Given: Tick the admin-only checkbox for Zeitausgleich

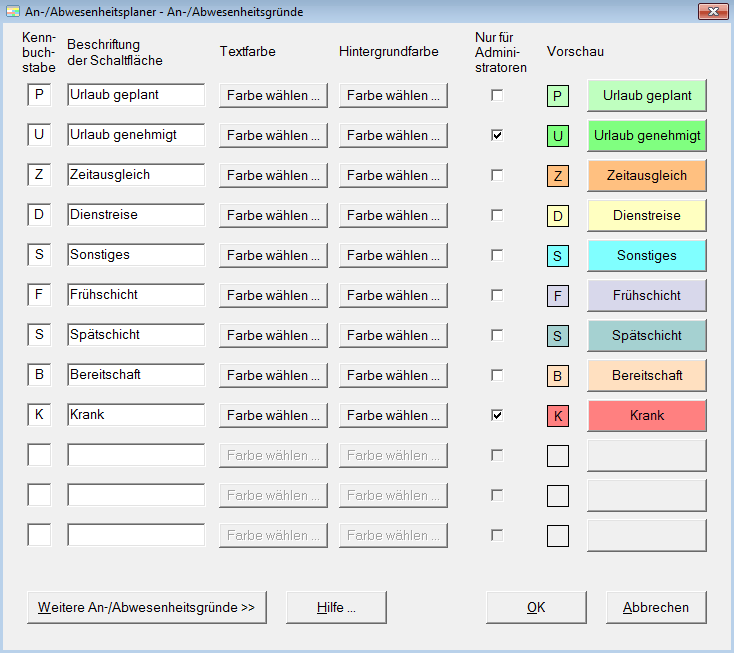Looking at the screenshot, I should tap(497, 176).
